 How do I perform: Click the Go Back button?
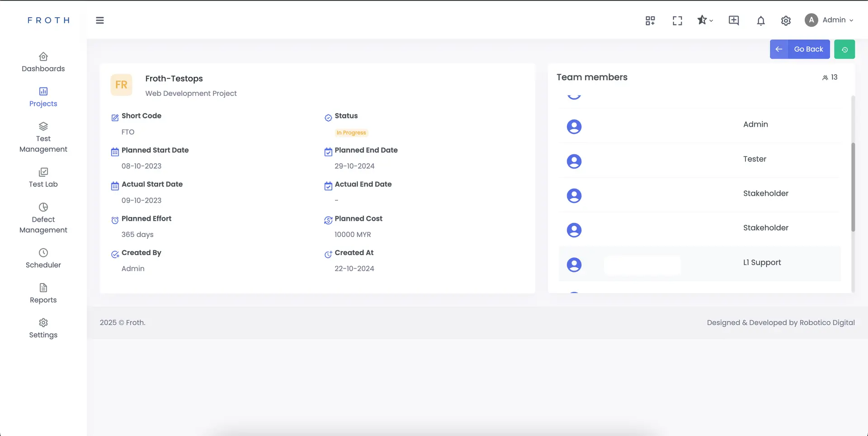click(800, 49)
